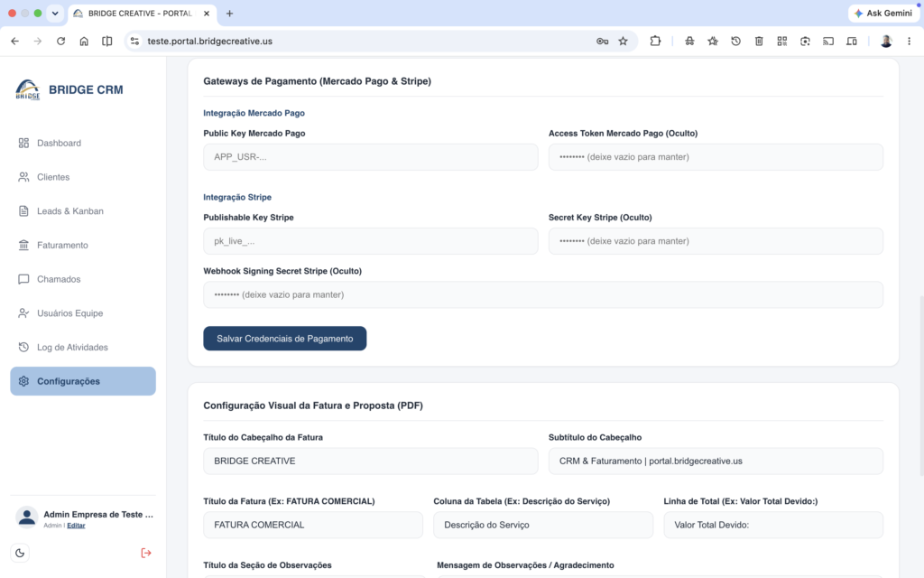This screenshot has width=924, height=578.
Task: Open site information icon in address bar
Action: pyautogui.click(x=135, y=42)
